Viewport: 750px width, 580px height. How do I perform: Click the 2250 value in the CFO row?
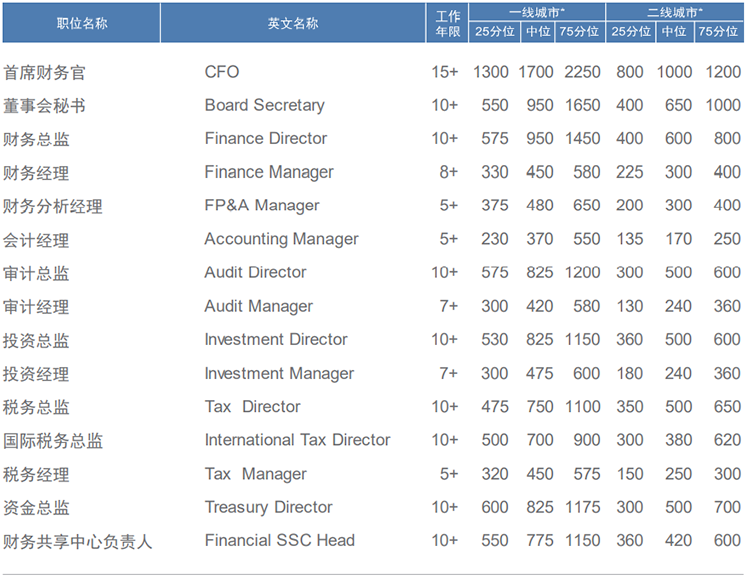coord(582,72)
